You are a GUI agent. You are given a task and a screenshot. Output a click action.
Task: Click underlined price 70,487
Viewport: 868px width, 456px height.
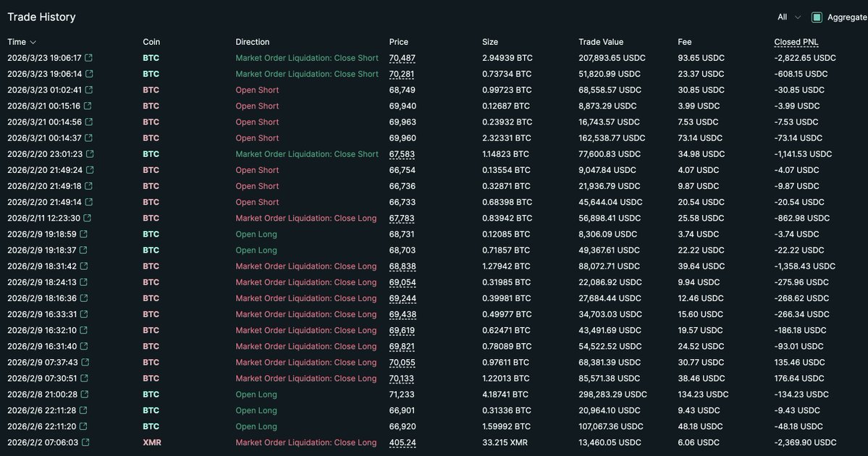pos(402,58)
